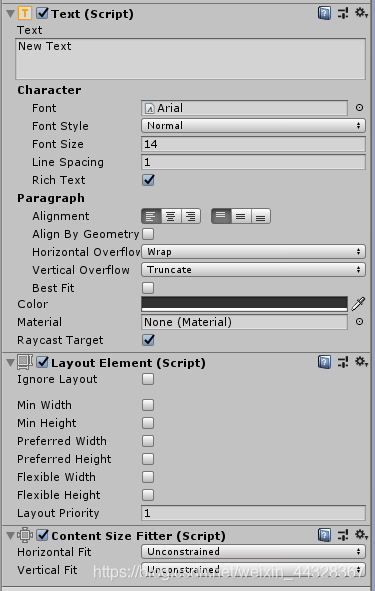The height and width of the screenshot is (591, 375).
Task: Enable the Preferred Width checkbox
Action: 148,441
